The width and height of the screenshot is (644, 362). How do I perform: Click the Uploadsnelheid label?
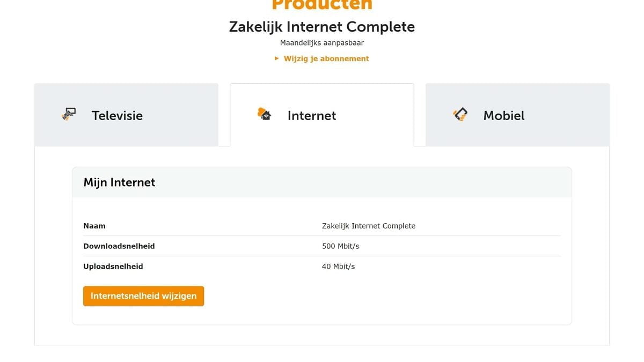(113, 267)
